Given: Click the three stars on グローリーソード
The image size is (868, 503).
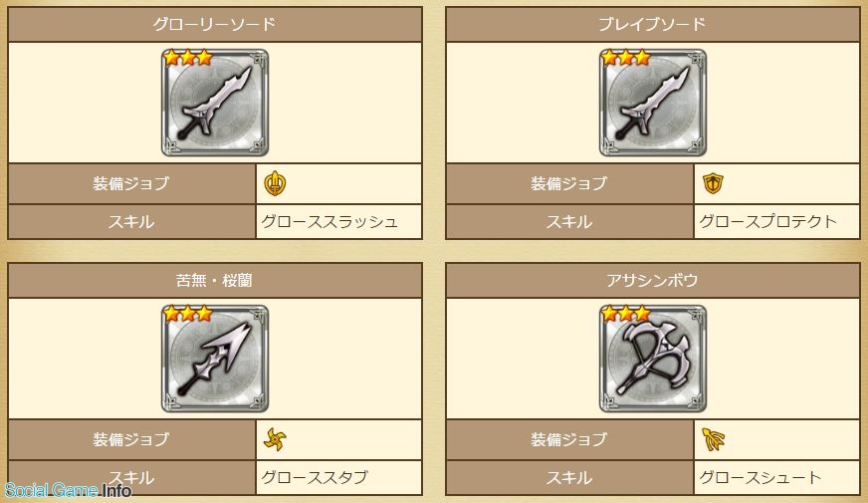Looking at the screenshot, I should point(188,57).
